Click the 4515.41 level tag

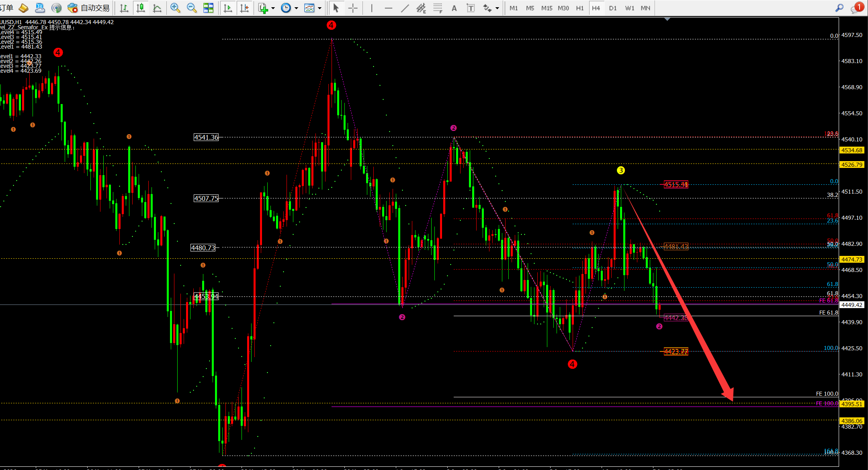coord(676,185)
